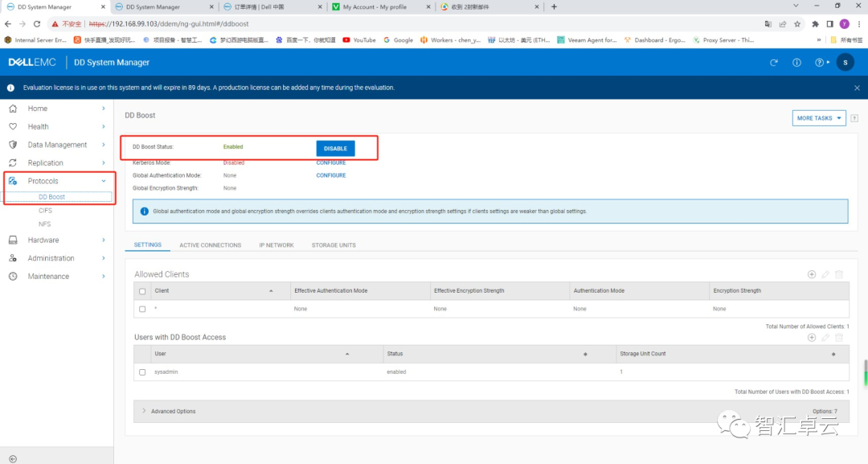The height and width of the screenshot is (464, 868).
Task: Switch to the Storage Units tab
Action: pos(334,245)
